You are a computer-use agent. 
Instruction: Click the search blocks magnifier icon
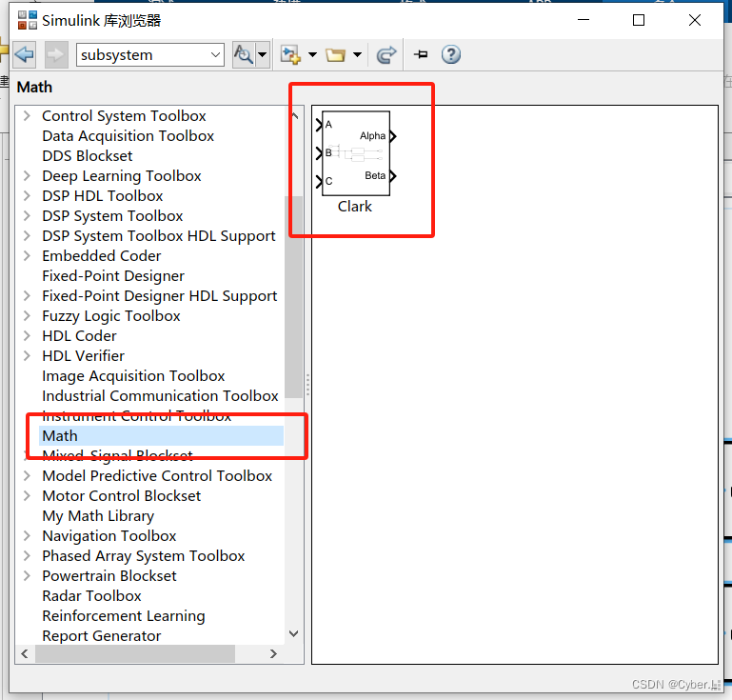coord(244,54)
